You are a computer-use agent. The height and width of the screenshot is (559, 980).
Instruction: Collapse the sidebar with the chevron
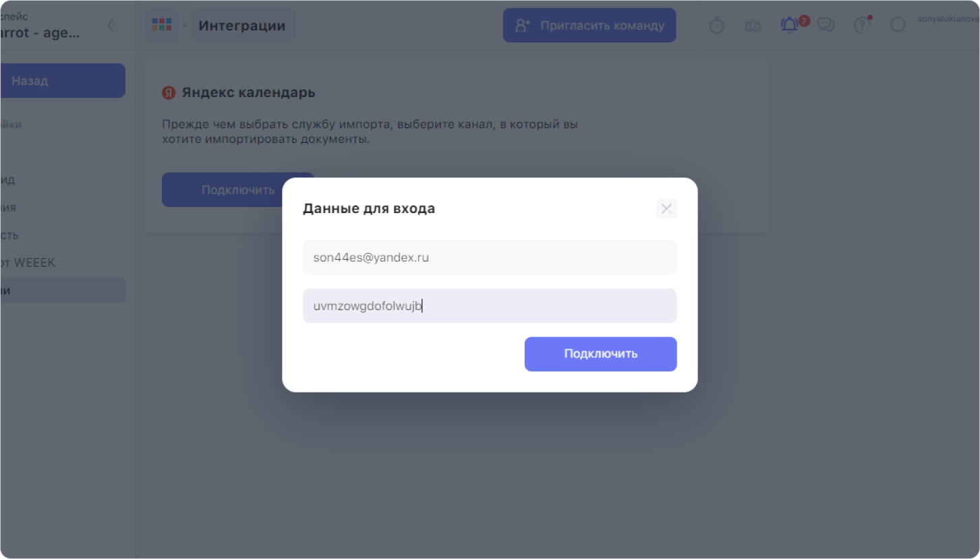tap(112, 26)
